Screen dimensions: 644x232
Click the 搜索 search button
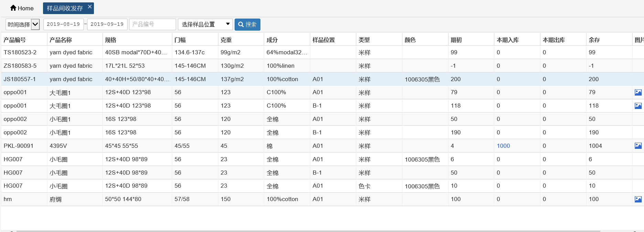(x=247, y=24)
